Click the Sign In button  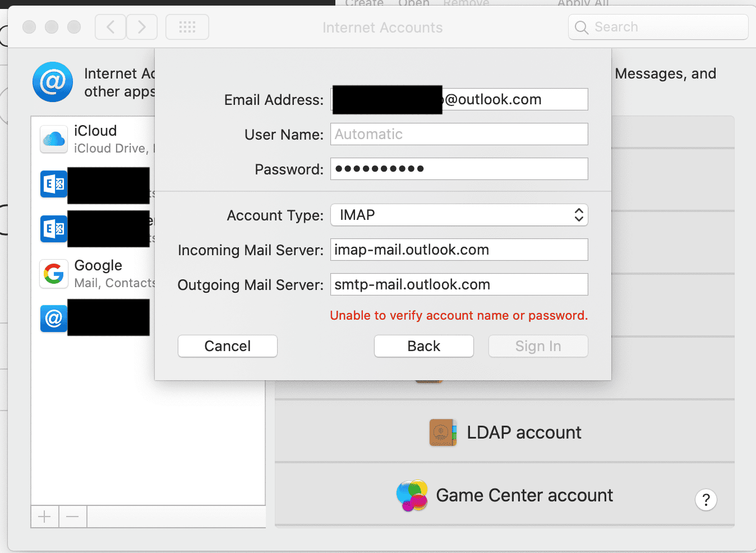click(538, 346)
